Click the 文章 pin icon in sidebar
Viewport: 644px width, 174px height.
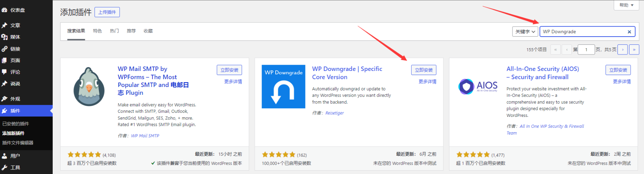pos(4,25)
